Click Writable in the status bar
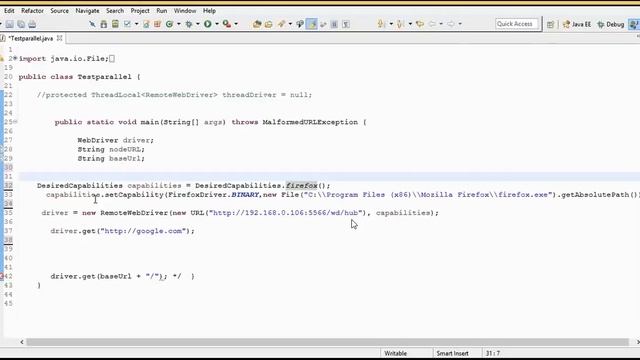Screen dimensions: 640x360 [x=396, y=353]
